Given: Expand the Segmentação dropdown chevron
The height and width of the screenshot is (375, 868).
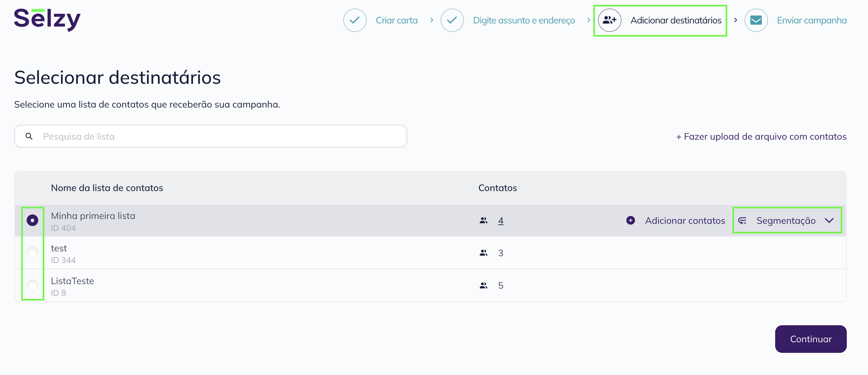Looking at the screenshot, I should point(829,221).
